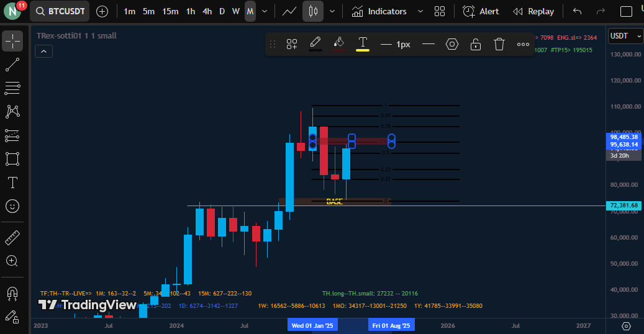
Task: Click the Alert button
Action: pos(482,11)
